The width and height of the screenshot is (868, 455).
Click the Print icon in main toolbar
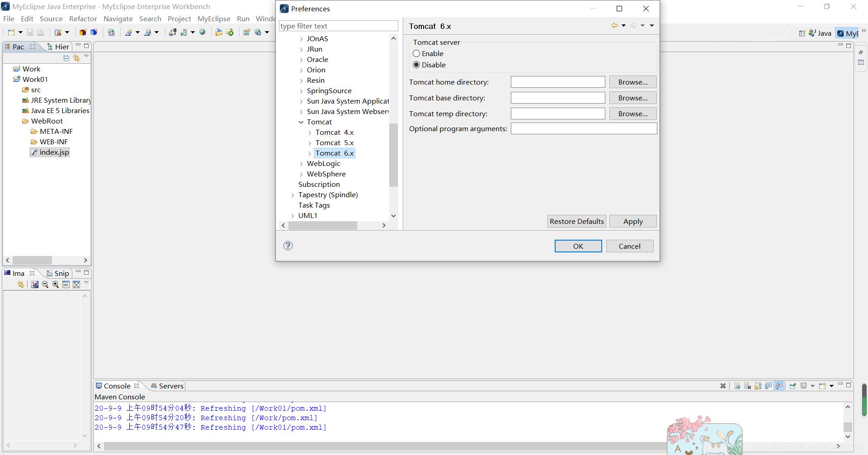(x=40, y=32)
